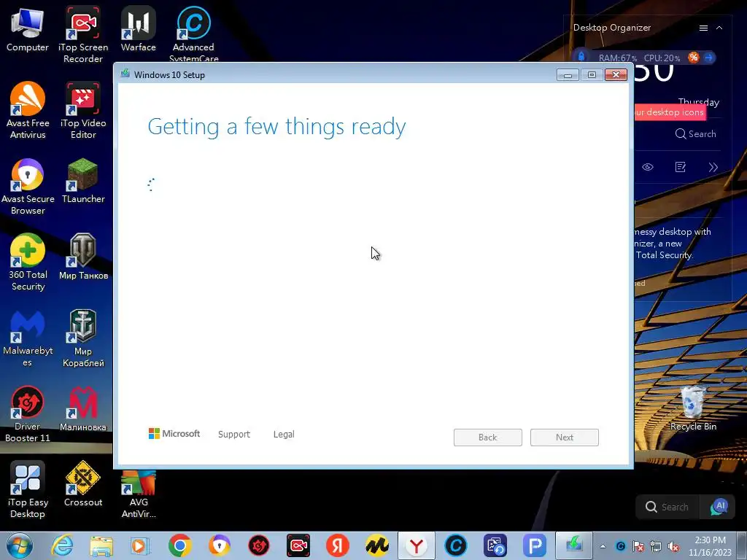Close the Windows 10 Setup window
This screenshot has height=560, width=747.
[x=616, y=75]
